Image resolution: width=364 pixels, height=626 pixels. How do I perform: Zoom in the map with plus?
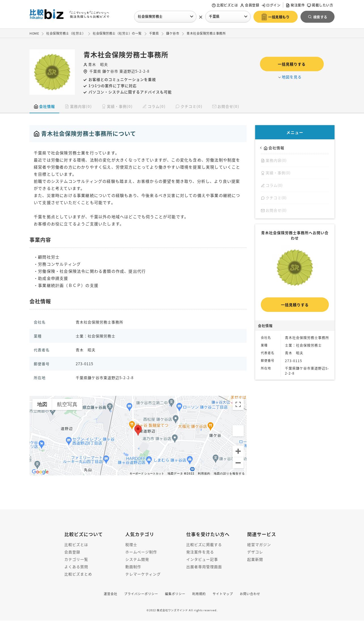pos(238,451)
